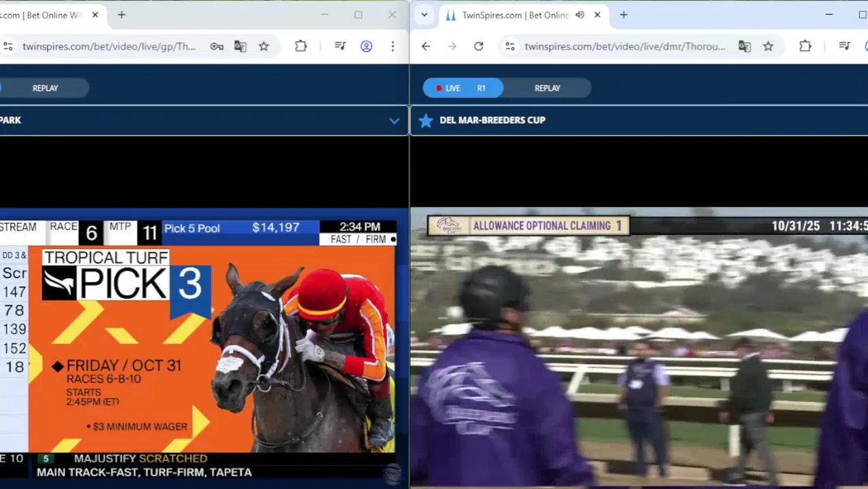Switch to Replay on Del Mar panel

[547, 88]
